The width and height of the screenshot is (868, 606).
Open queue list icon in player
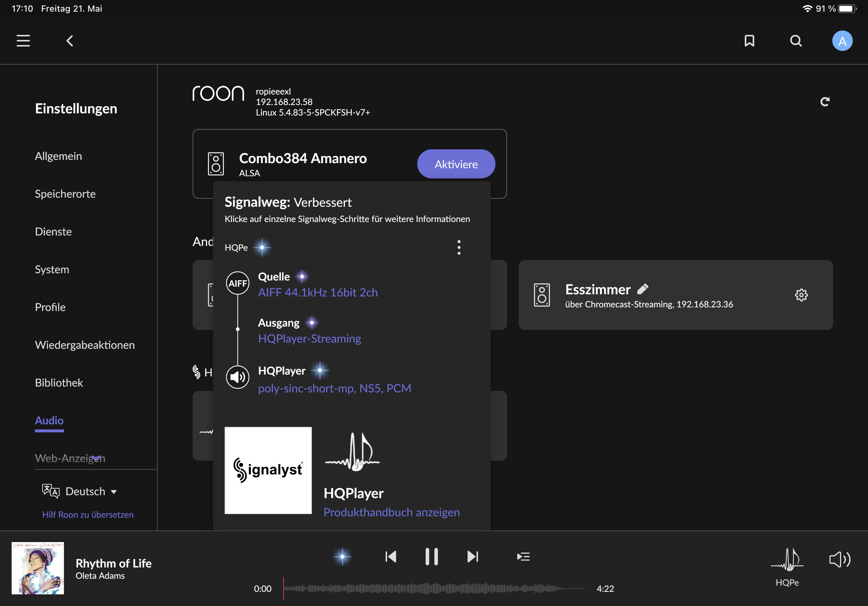coord(523,557)
